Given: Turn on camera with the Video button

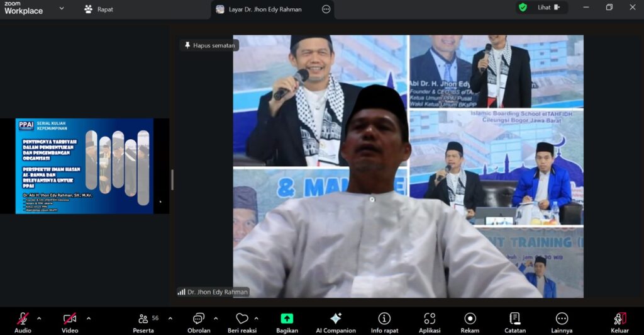Looking at the screenshot, I should click(70, 322).
